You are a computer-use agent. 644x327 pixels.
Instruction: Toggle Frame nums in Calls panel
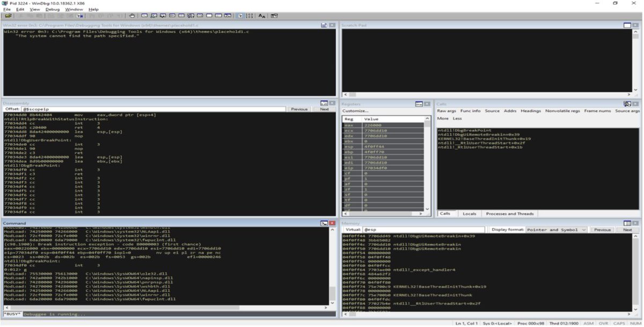(x=597, y=111)
